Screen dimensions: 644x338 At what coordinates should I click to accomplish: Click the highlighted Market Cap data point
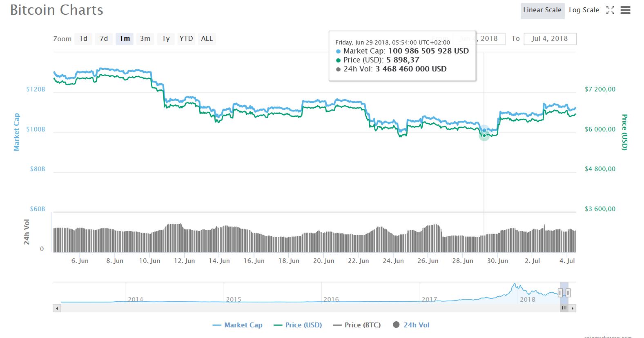point(484,130)
